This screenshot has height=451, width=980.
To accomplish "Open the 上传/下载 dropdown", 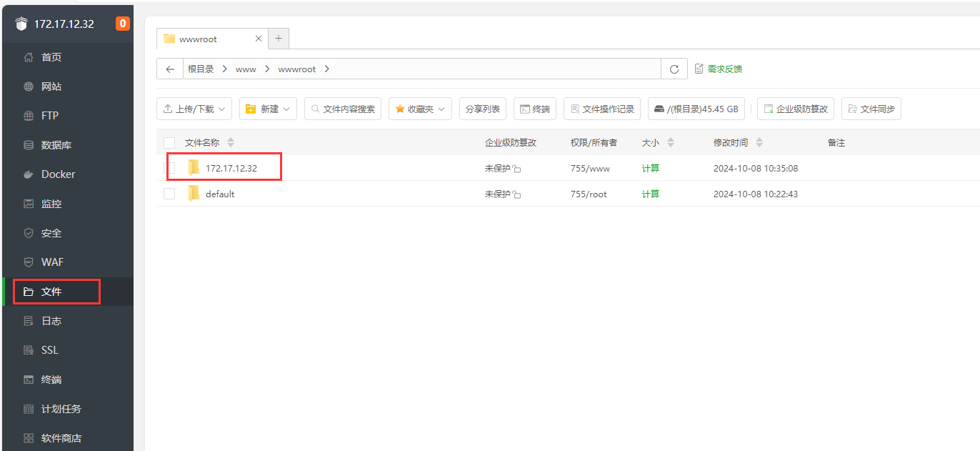I will 194,109.
